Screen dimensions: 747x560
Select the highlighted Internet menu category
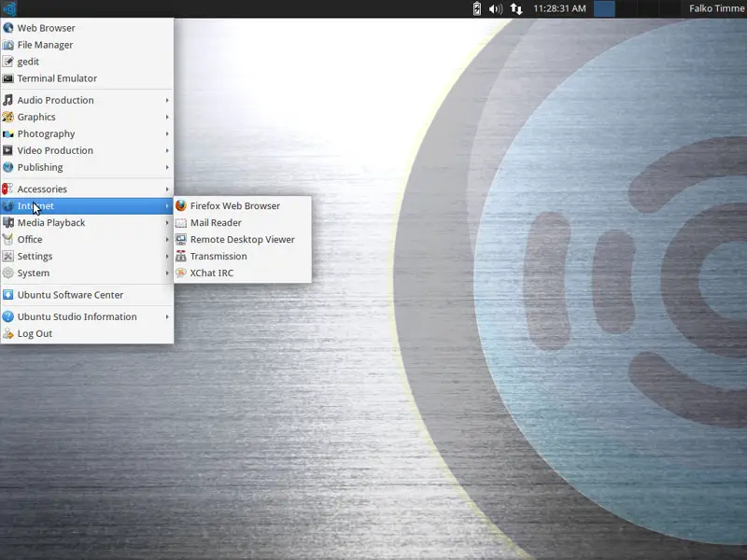pos(87,205)
